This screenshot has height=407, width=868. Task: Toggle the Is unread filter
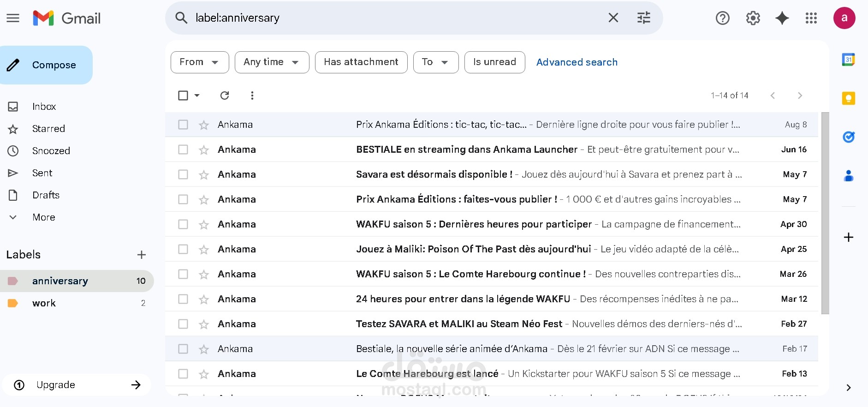(x=494, y=62)
